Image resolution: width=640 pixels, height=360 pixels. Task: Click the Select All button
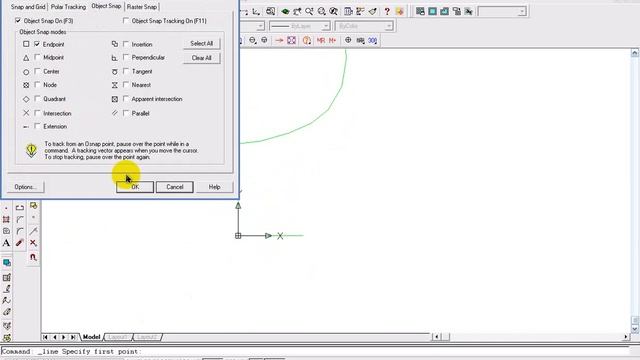(202, 43)
